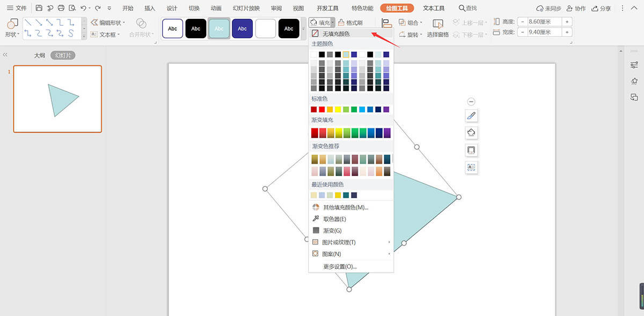
Task: Open the 协作 collaboration button
Action: [576, 9]
